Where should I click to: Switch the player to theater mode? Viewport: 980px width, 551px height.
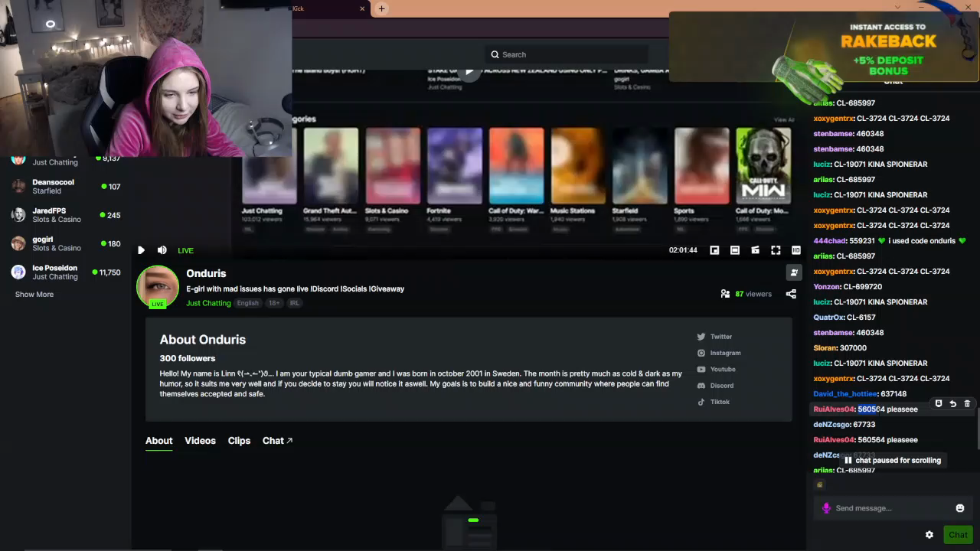point(735,250)
